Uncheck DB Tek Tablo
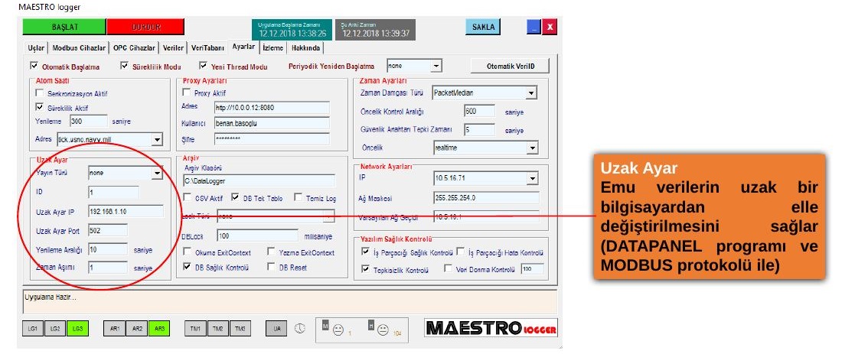868x354 pixels. [x=234, y=197]
